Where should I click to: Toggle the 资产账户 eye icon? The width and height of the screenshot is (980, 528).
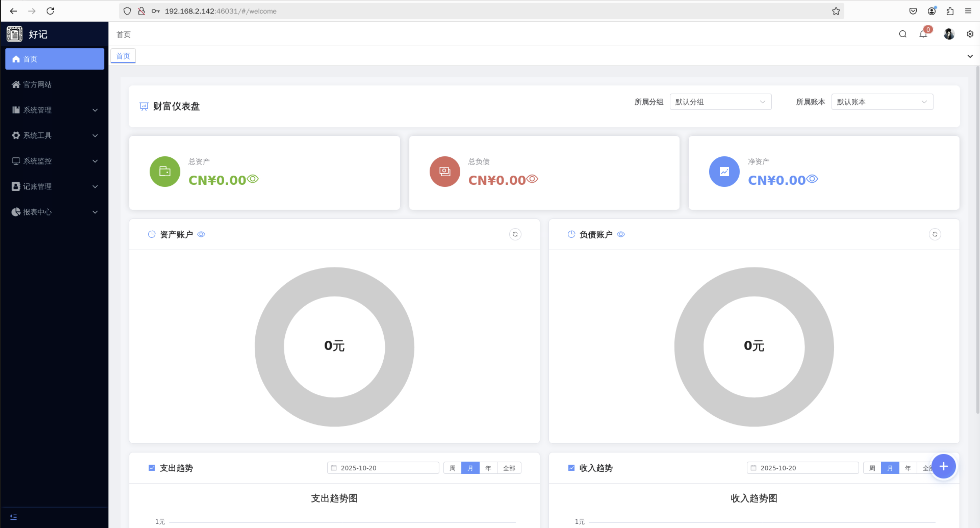click(201, 235)
